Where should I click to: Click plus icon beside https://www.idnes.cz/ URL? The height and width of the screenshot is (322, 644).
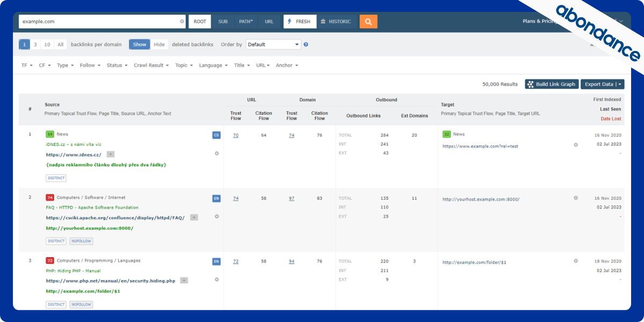[x=111, y=155]
